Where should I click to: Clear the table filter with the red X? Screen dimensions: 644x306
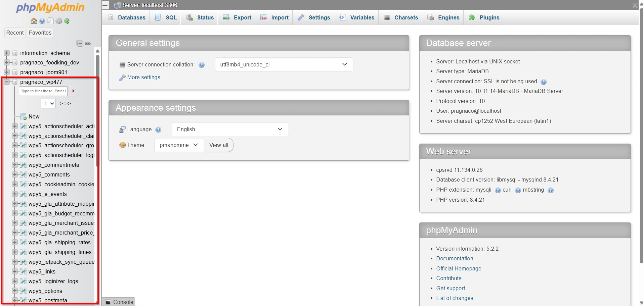73,91
